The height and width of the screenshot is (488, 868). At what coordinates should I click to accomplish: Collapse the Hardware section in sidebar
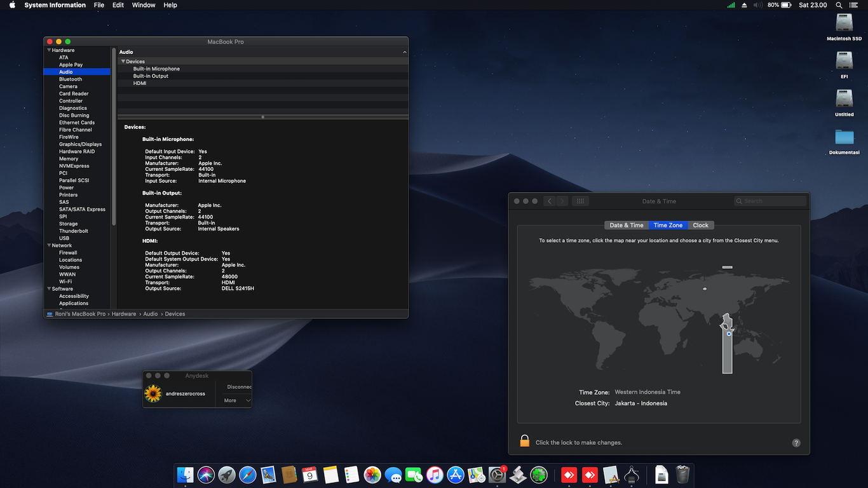pos(49,50)
